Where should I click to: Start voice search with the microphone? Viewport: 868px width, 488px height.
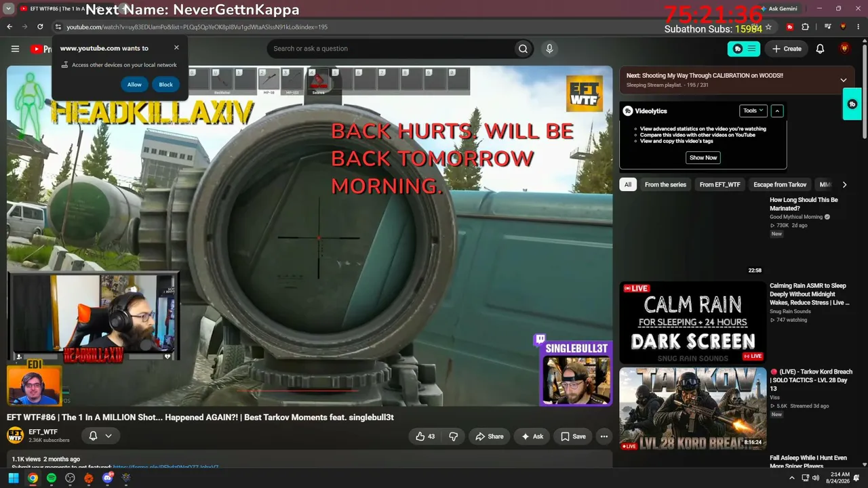pos(549,49)
